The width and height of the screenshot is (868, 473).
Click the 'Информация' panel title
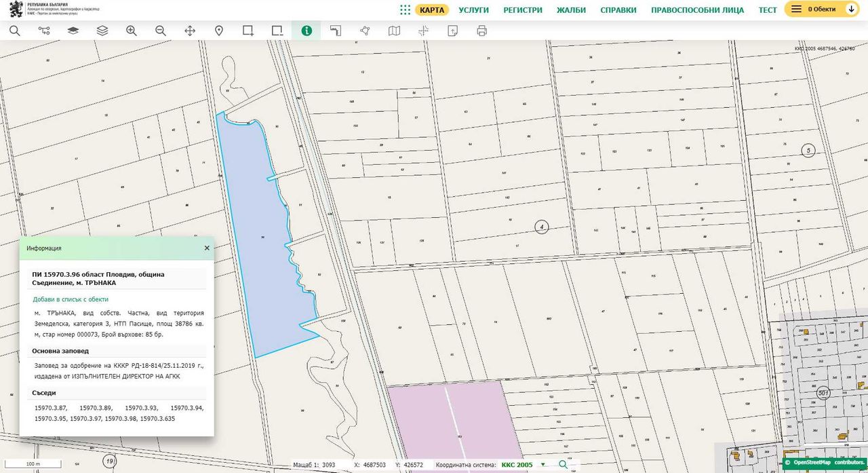coord(44,248)
